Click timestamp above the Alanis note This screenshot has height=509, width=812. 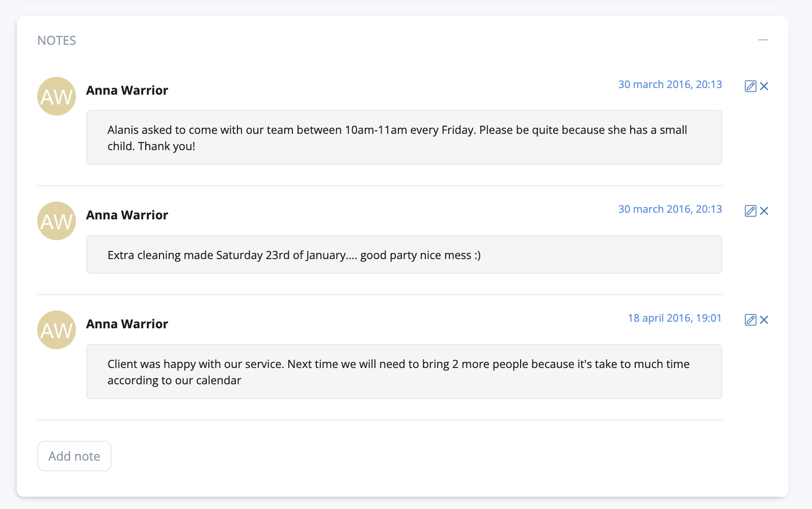[670, 84]
